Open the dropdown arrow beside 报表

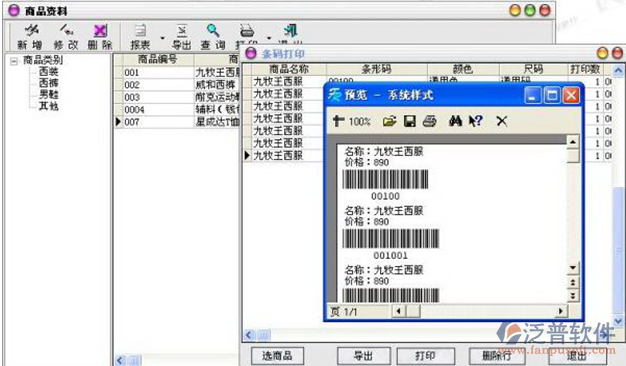[x=162, y=38]
